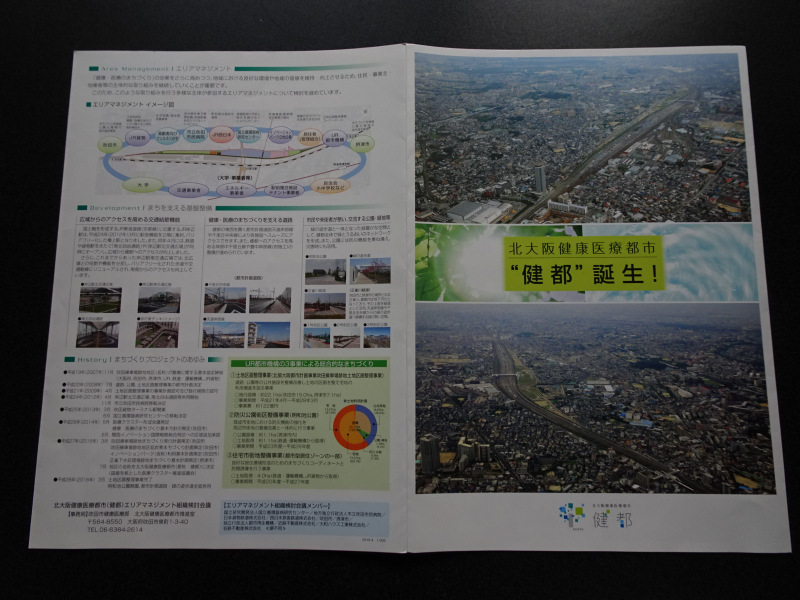800x600 pixels.
Task: Click the '平成19年(2007年)11月' history entry
Action: point(89,372)
